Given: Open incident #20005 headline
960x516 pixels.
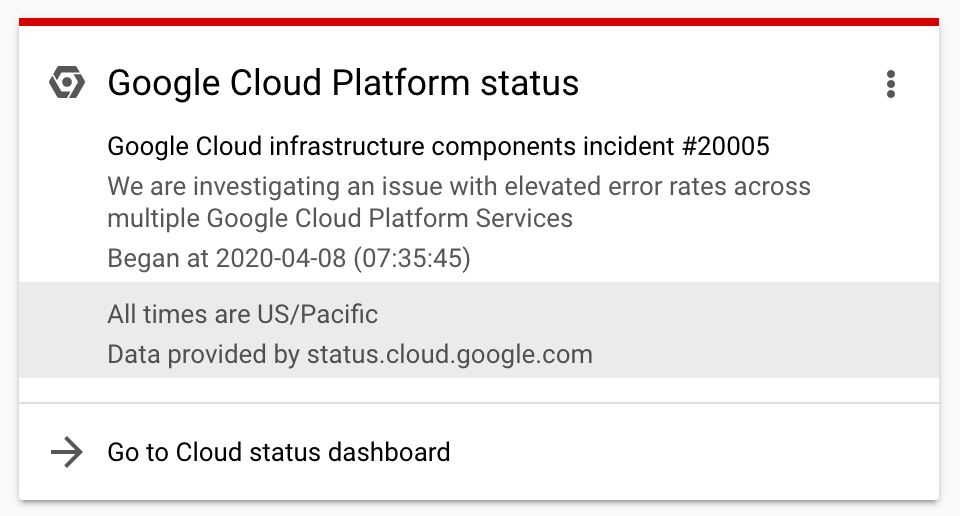Looking at the screenshot, I should 438,146.
